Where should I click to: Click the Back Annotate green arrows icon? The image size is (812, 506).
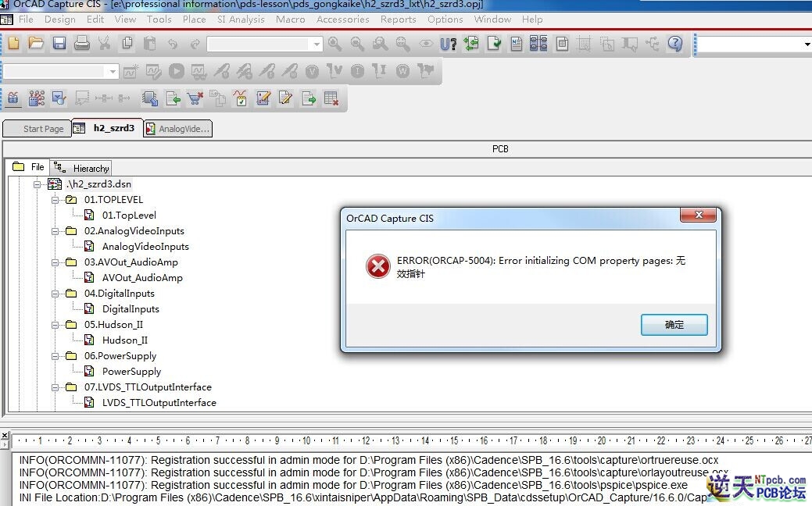(471, 44)
